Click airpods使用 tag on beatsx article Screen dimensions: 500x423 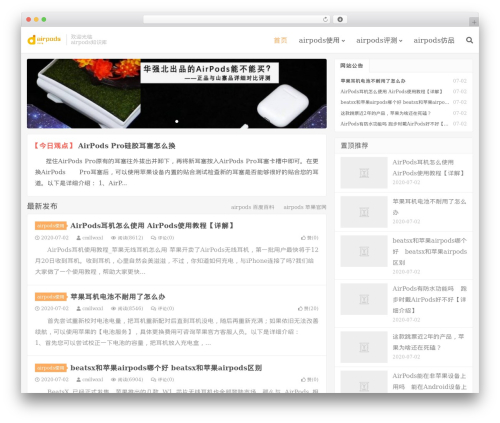(51, 368)
